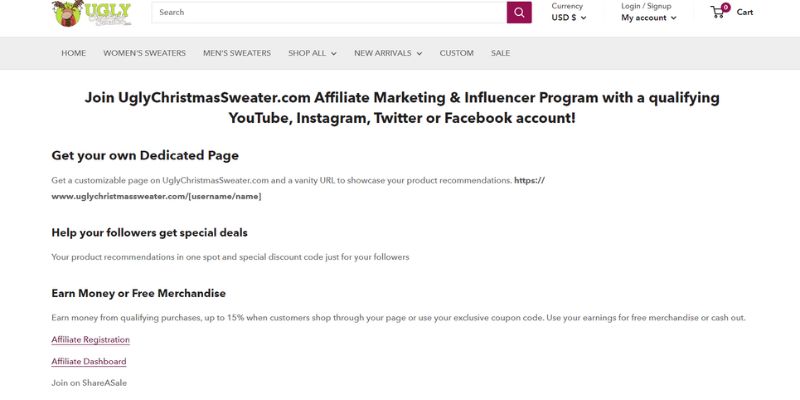Image resolution: width=800 pixels, height=400 pixels.
Task: Click the Currency label in header
Action: click(567, 6)
